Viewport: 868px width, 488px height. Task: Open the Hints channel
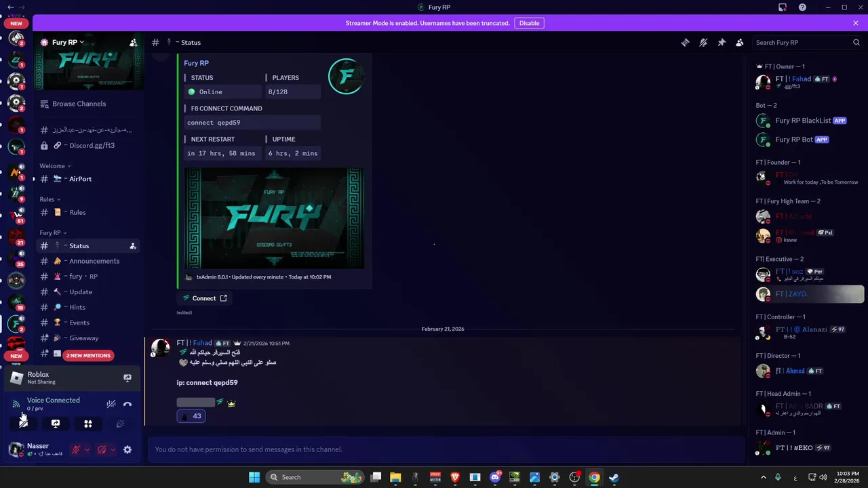click(x=88, y=307)
